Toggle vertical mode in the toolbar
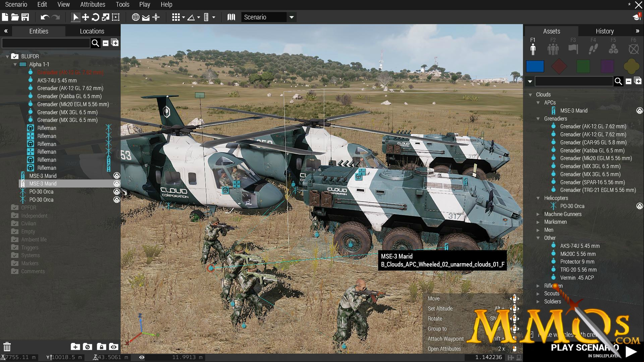This screenshot has width=644, height=362. pyautogui.click(x=156, y=17)
